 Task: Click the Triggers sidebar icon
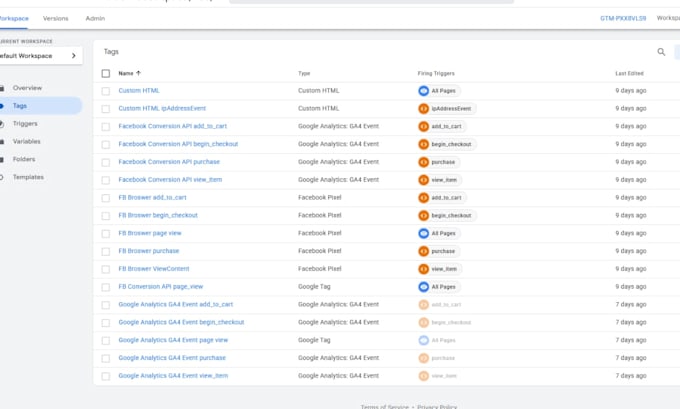(2, 124)
